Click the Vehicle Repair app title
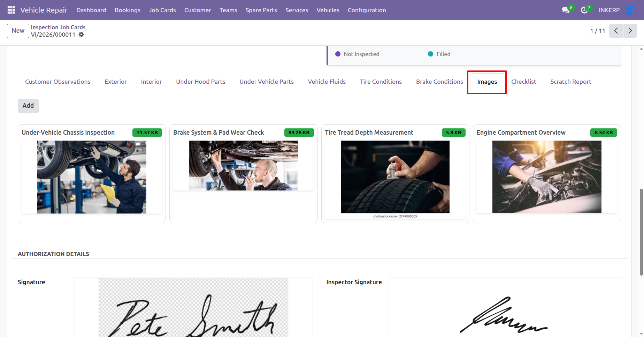This screenshot has width=644, height=337. (44, 10)
